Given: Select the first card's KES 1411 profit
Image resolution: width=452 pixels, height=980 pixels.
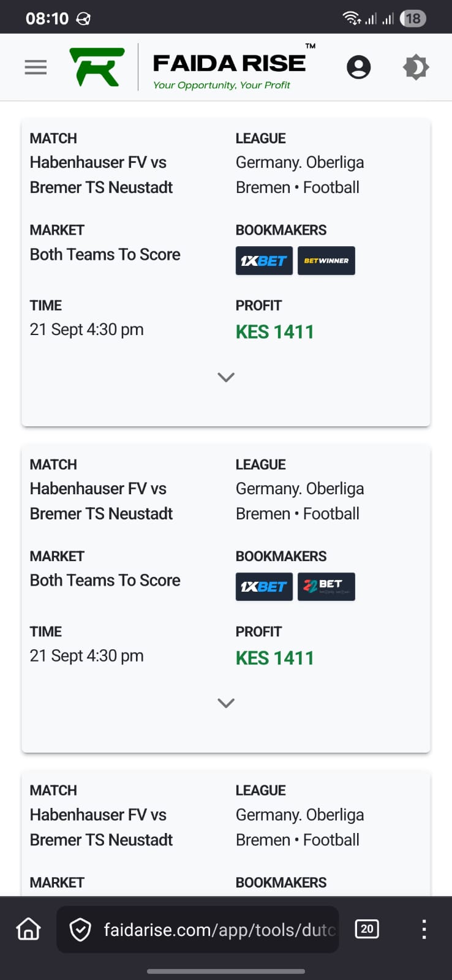Looking at the screenshot, I should 274,332.
